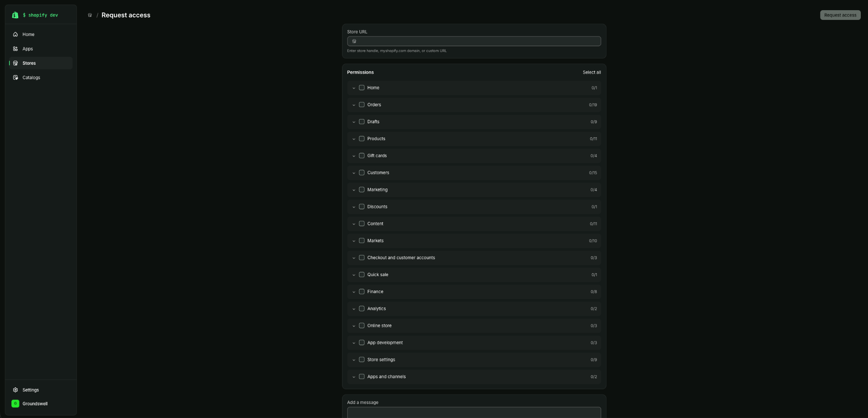Click the Shopify logo icon
The height and width of the screenshot is (418, 868).
click(x=15, y=15)
